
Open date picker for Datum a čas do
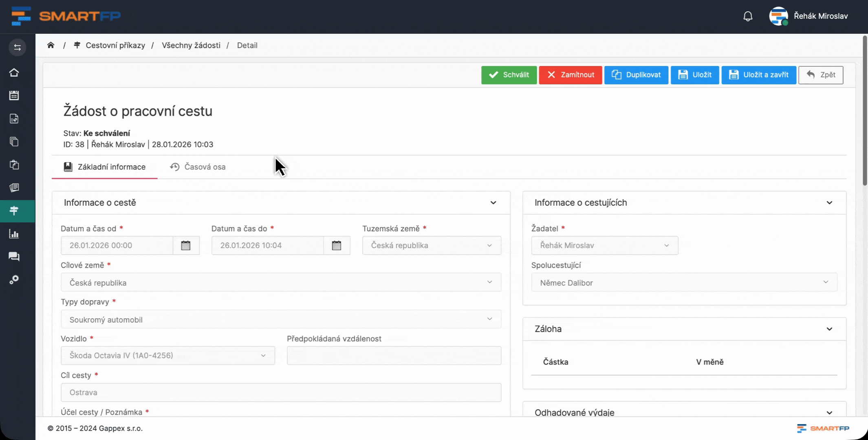click(337, 246)
